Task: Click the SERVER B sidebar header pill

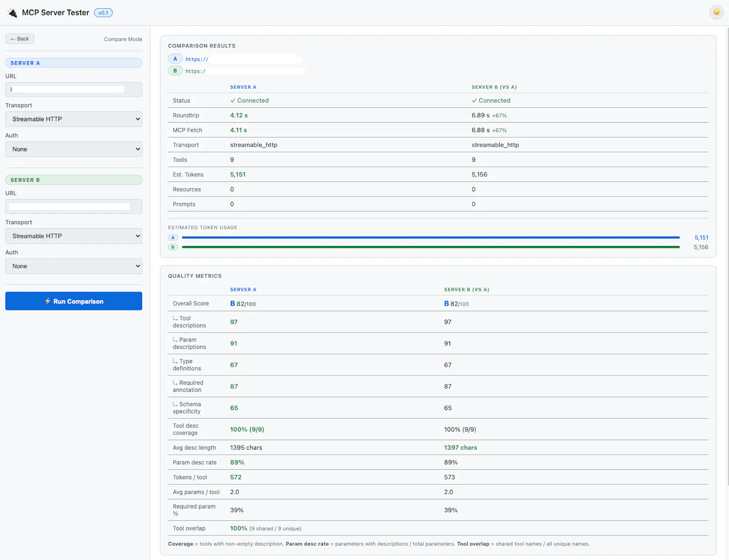Action: click(x=74, y=180)
